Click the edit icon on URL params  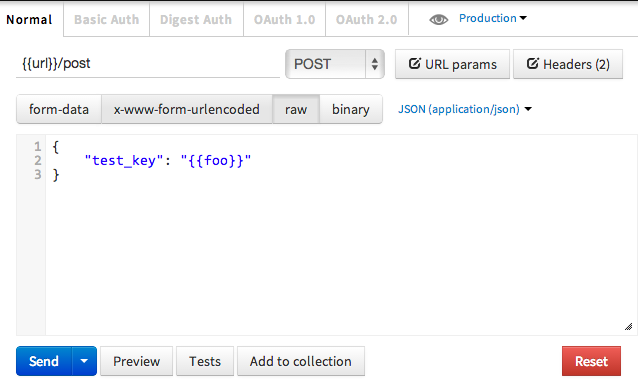pos(414,63)
